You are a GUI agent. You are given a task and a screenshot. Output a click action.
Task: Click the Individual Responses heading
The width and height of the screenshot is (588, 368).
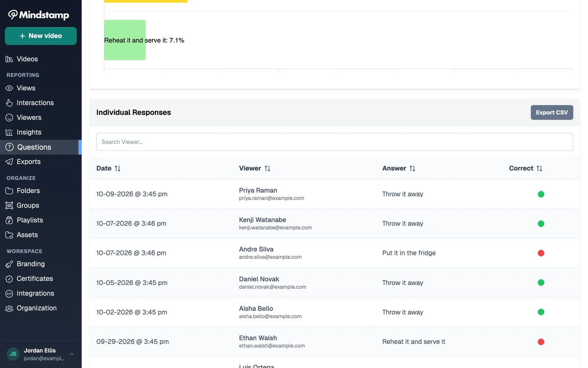[x=133, y=113]
